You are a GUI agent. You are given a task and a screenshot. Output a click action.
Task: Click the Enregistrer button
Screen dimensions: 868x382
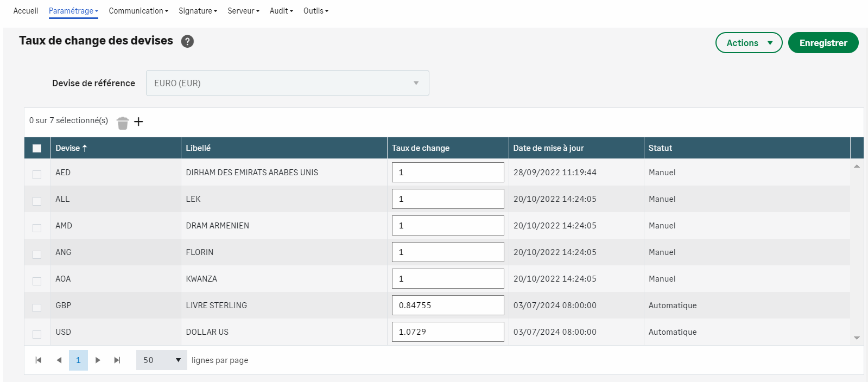[x=823, y=43]
